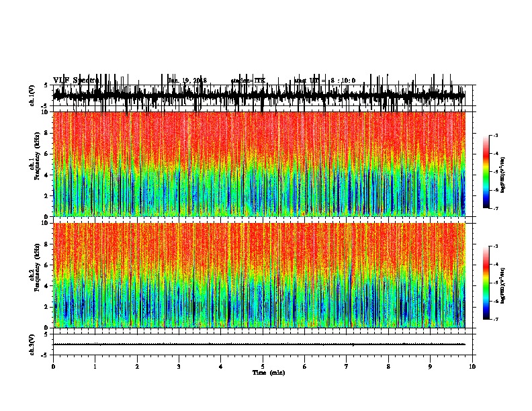Viewport: 532px width, 411px height.
Task: Click the ch.2 colorbar value "-4"
Action: pyautogui.click(x=495, y=265)
